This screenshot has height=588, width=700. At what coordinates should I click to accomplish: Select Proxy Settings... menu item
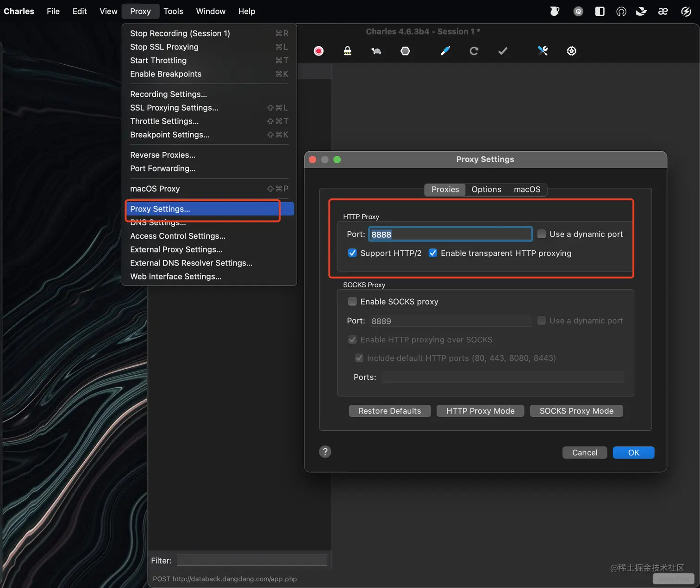(209, 209)
